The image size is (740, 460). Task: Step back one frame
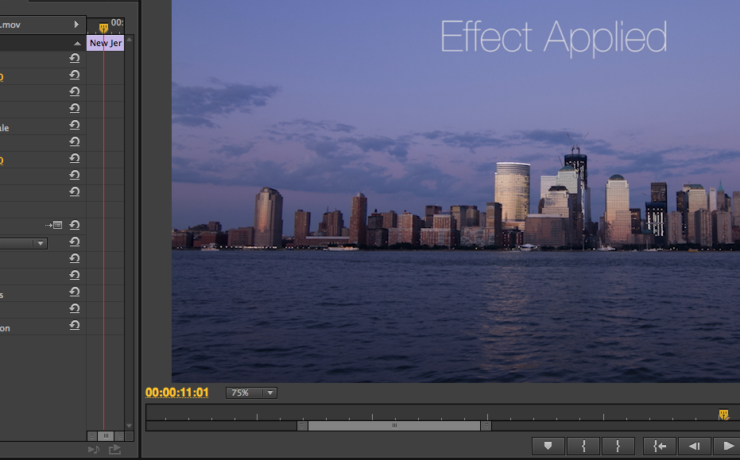(694, 445)
